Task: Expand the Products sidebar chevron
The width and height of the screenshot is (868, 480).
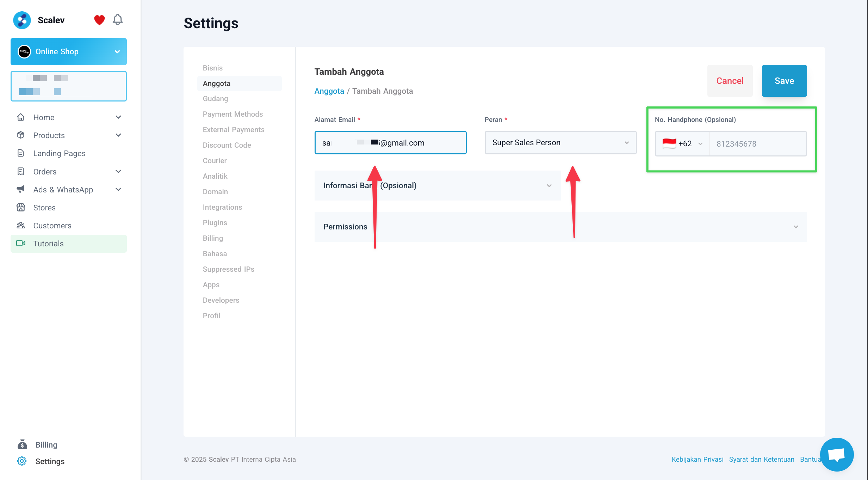Action: pyautogui.click(x=118, y=135)
